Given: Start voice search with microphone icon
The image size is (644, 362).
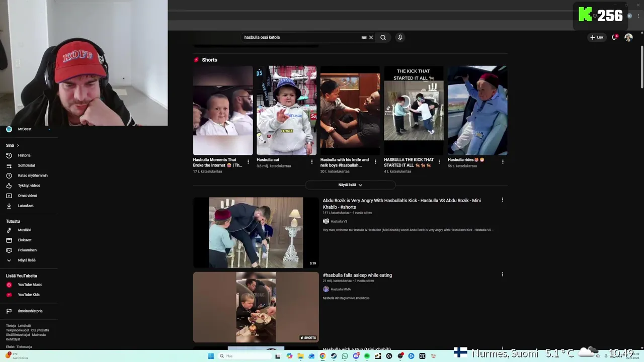Looking at the screenshot, I should (400, 37).
